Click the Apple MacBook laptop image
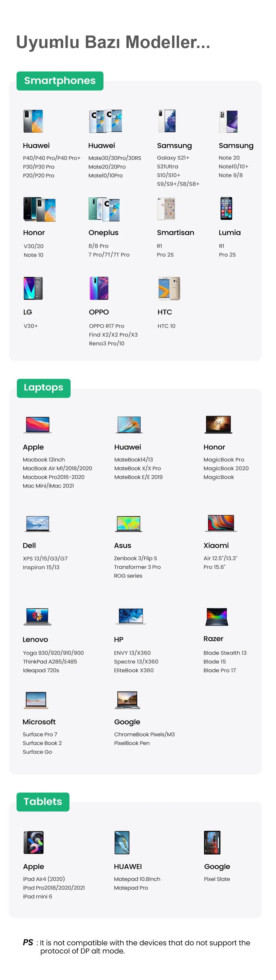 coord(37,425)
